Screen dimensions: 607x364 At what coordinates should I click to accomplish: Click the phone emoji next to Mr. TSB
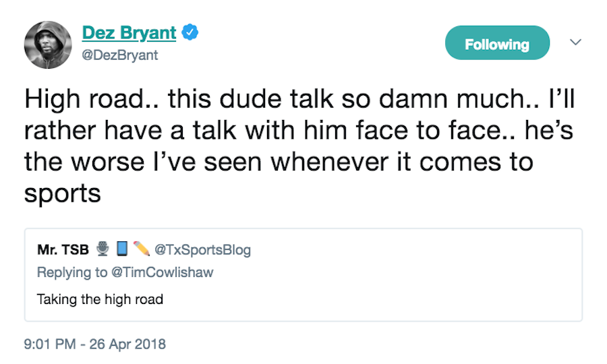122,250
